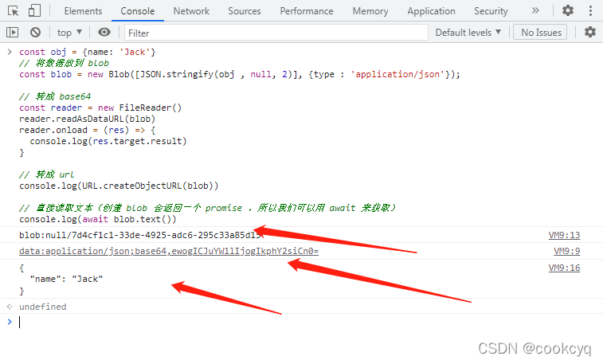The width and height of the screenshot is (603, 364).
Task: Open the data:application/json base64 link
Action: pos(169,251)
